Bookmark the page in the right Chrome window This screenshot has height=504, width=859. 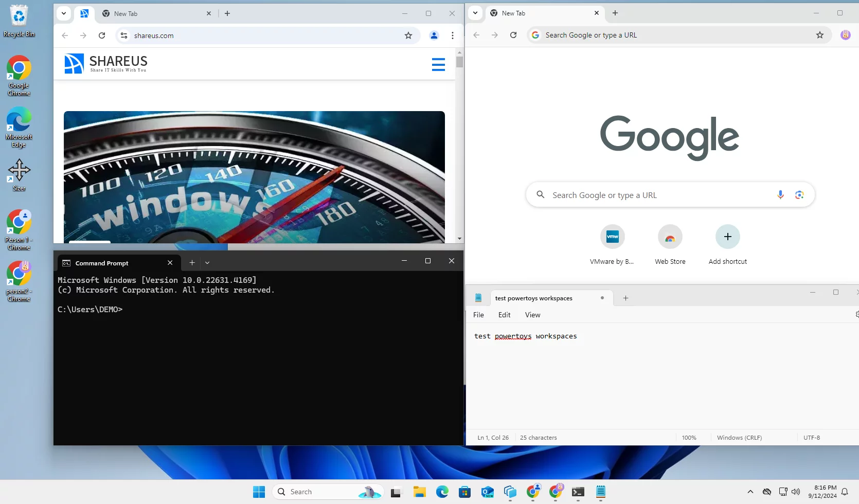(x=820, y=35)
